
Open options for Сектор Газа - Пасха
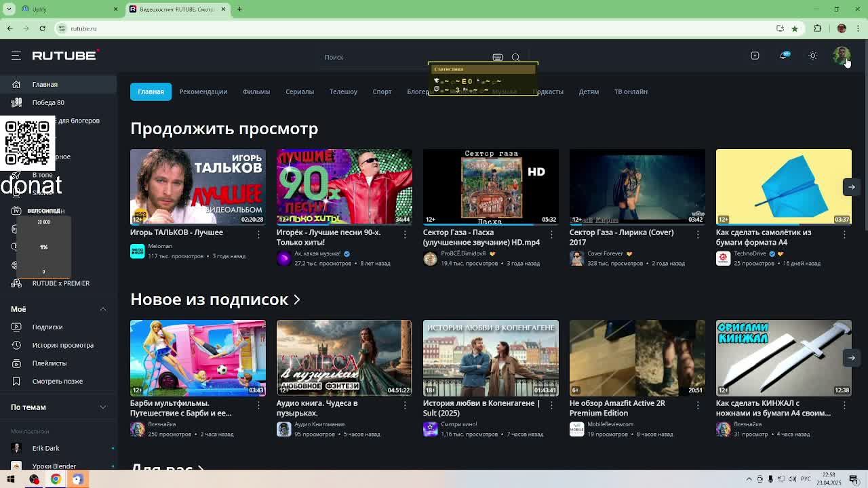(551, 235)
